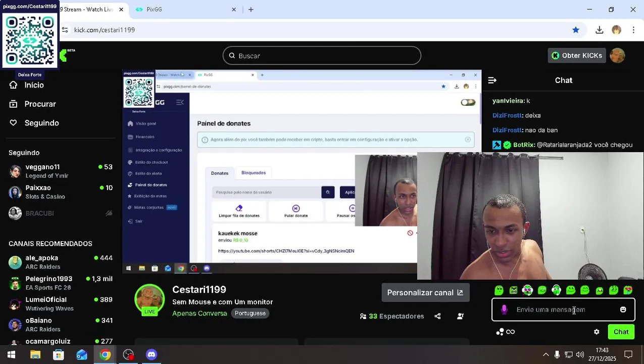The height and width of the screenshot is (364, 644).
Task: Open chat settings gear icon
Action: (597, 332)
